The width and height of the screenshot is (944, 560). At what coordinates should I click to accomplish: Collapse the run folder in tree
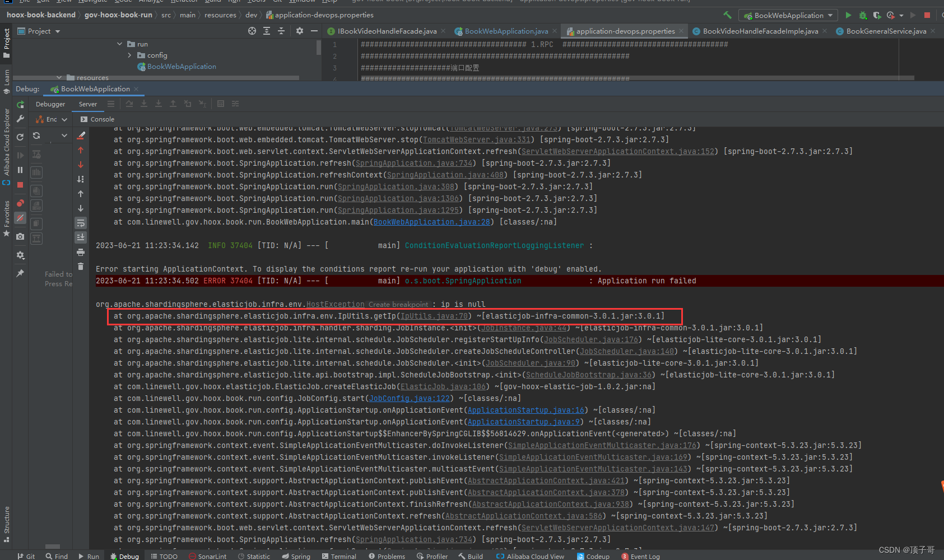(119, 44)
